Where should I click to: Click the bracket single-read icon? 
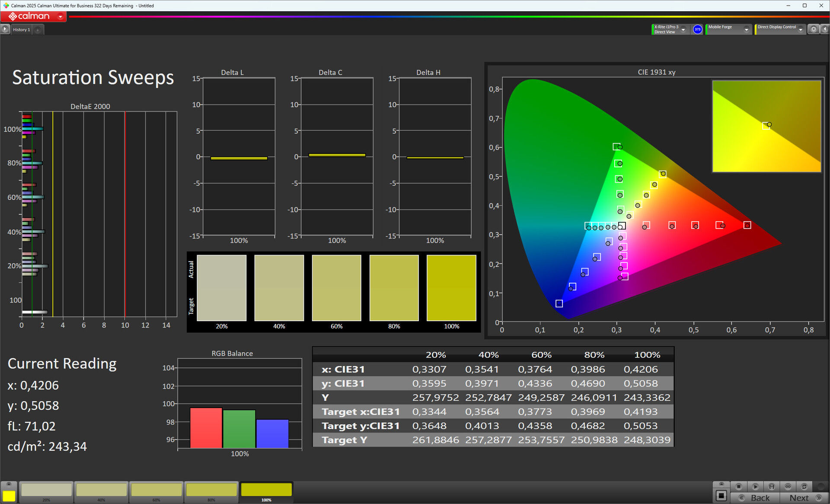click(x=772, y=486)
